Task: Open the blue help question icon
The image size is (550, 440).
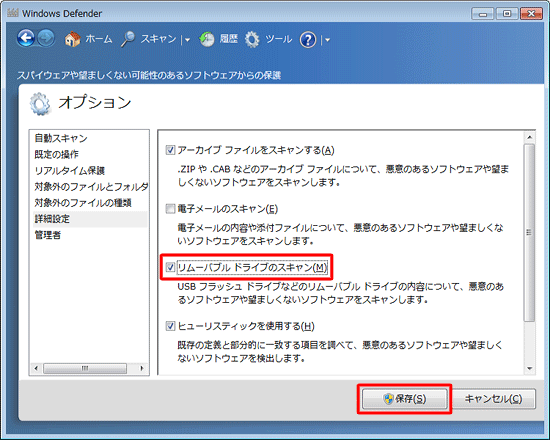Action: point(308,40)
